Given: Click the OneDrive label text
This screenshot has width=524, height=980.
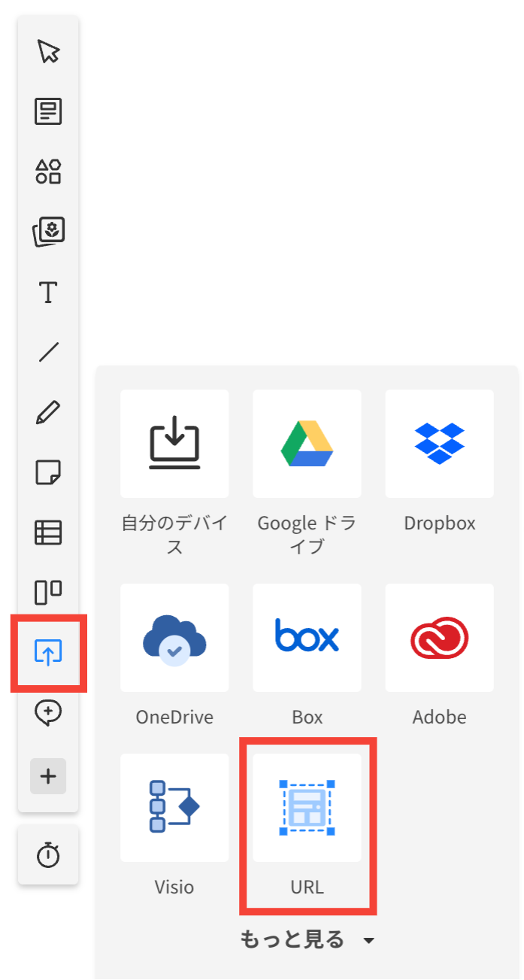Looking at the screenshot, I should tap(174, 717).
